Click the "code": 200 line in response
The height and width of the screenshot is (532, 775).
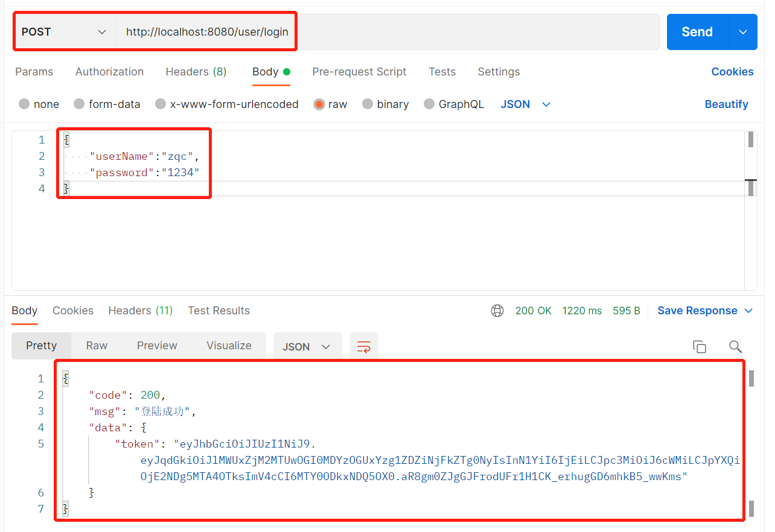[127, 395]
